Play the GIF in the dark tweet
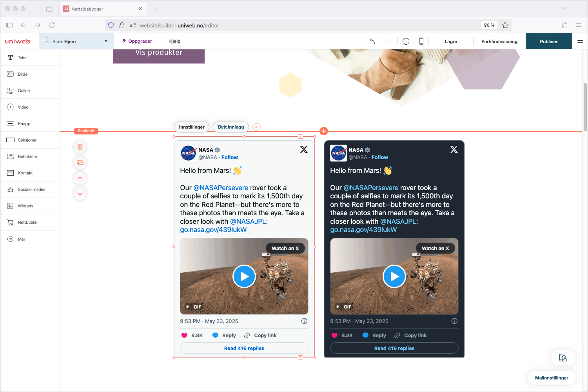The width and height of the screenshot is (588, 392). (394, 276)
